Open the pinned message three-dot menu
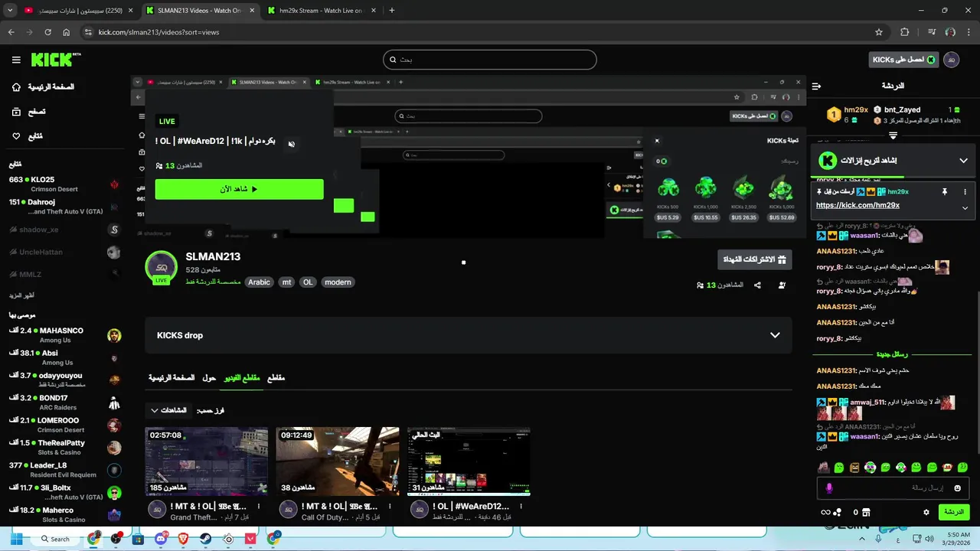Image resolution: width=980 pixels, height=551 pixels. click(x=965, y=192)
